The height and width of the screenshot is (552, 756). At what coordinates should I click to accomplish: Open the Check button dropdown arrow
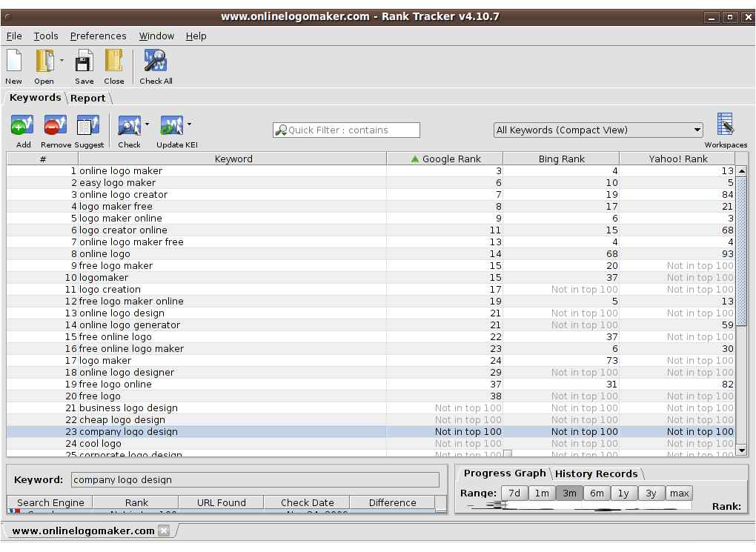147,124
